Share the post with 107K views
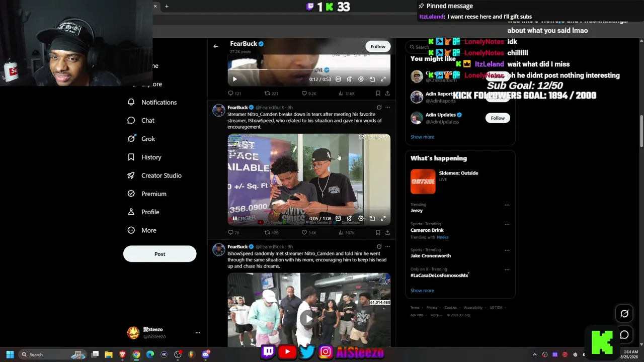The image size is (644, 362). [387, 232]
